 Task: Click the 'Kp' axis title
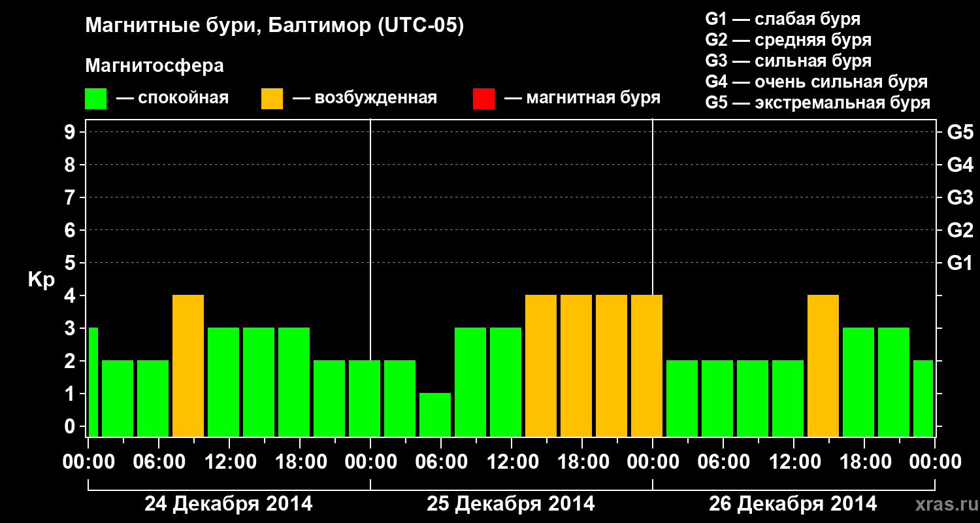(x=41, y=280)
